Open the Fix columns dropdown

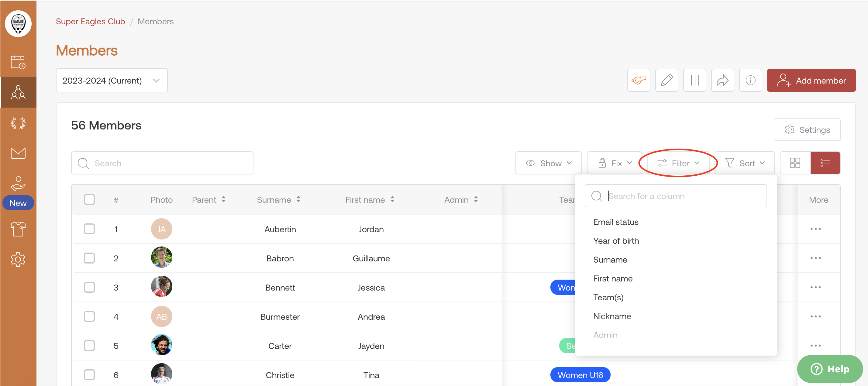pos(615,163)
